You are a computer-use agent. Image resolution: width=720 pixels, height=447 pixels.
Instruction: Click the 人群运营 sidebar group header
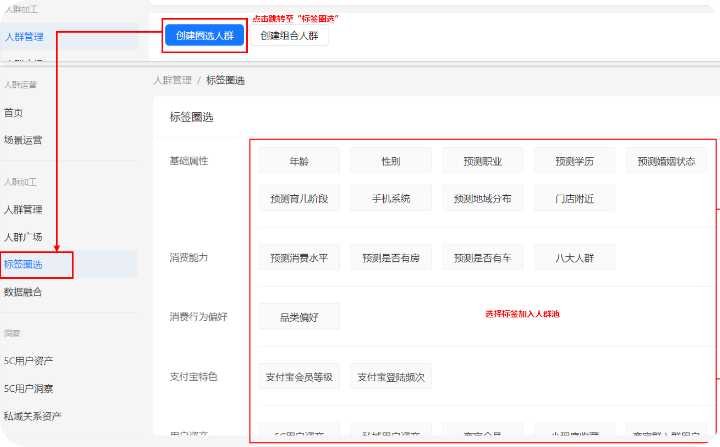[x=20, y=85]
